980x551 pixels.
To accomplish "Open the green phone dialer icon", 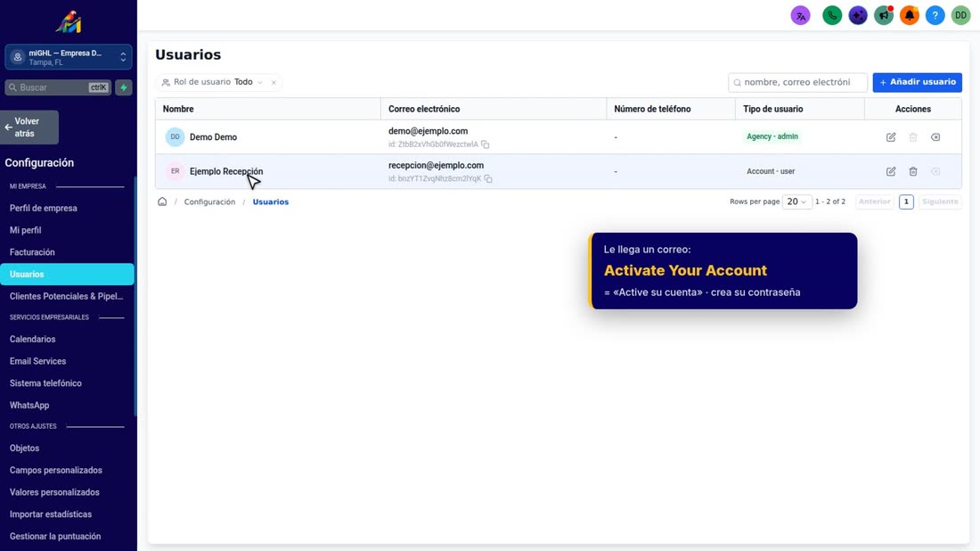I will (x=832, y=16).
